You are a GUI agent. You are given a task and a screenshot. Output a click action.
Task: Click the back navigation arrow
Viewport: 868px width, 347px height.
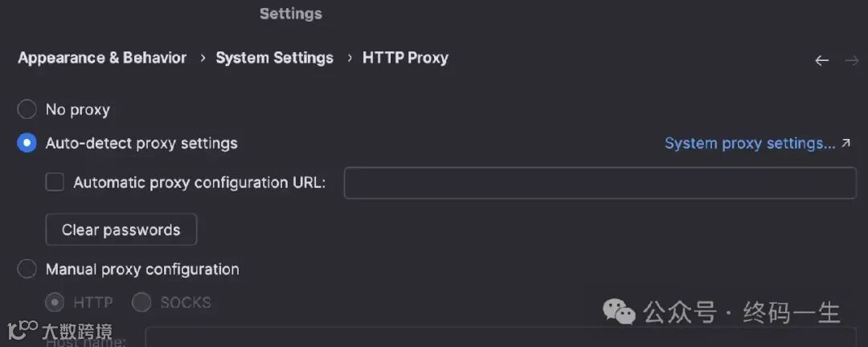(x=821, y=60)
